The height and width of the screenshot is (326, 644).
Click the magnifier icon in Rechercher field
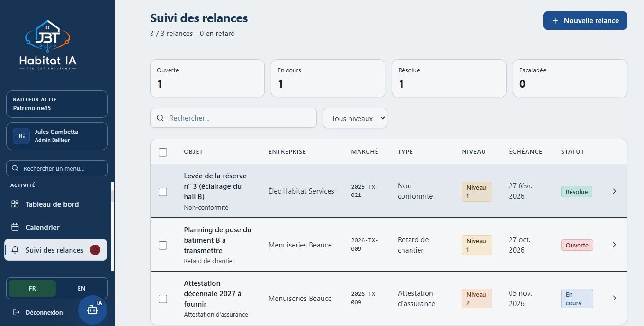160,118
